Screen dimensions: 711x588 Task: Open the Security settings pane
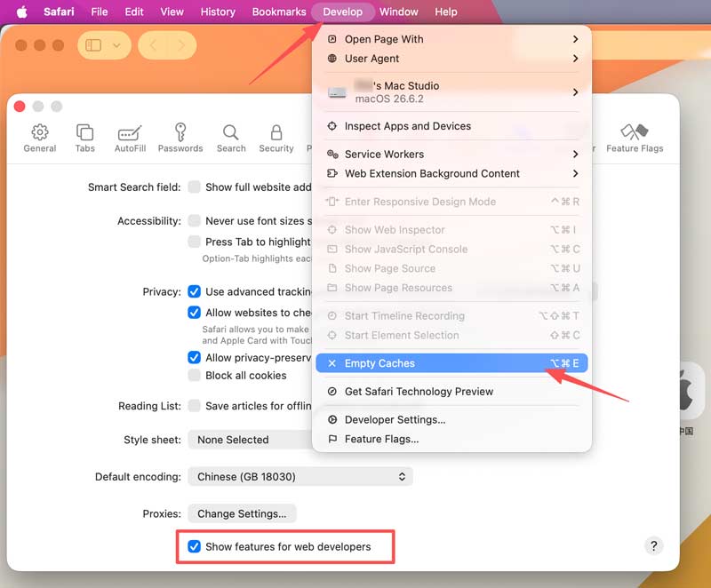[x=276, y=139]
